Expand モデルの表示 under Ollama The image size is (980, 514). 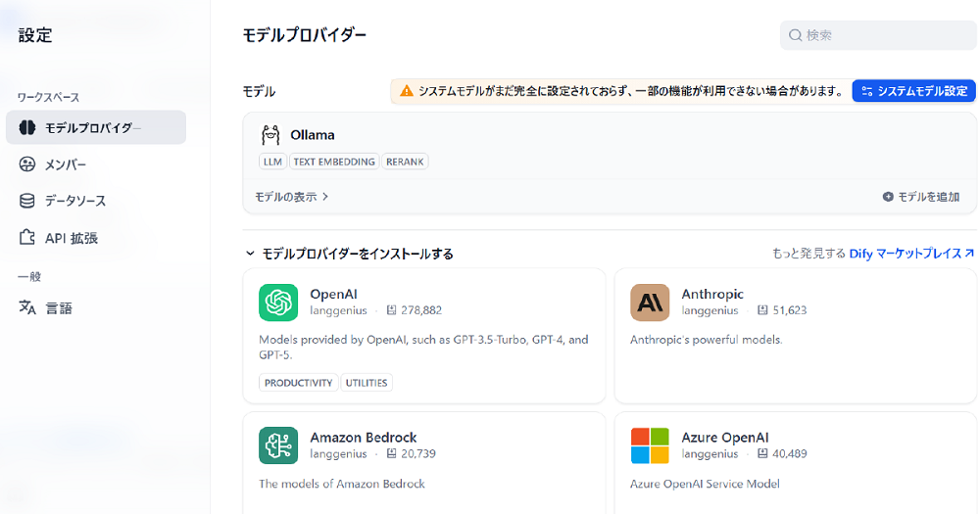click(291, 197)
